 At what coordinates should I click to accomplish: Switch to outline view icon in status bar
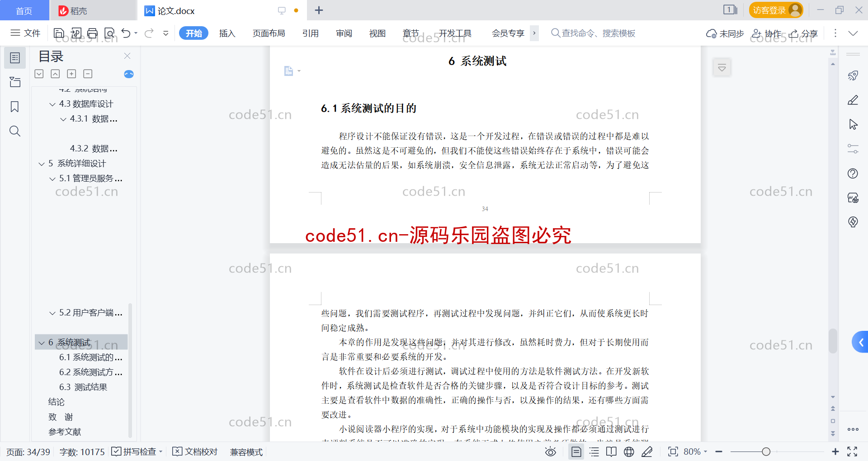click(x=594, y=452)
